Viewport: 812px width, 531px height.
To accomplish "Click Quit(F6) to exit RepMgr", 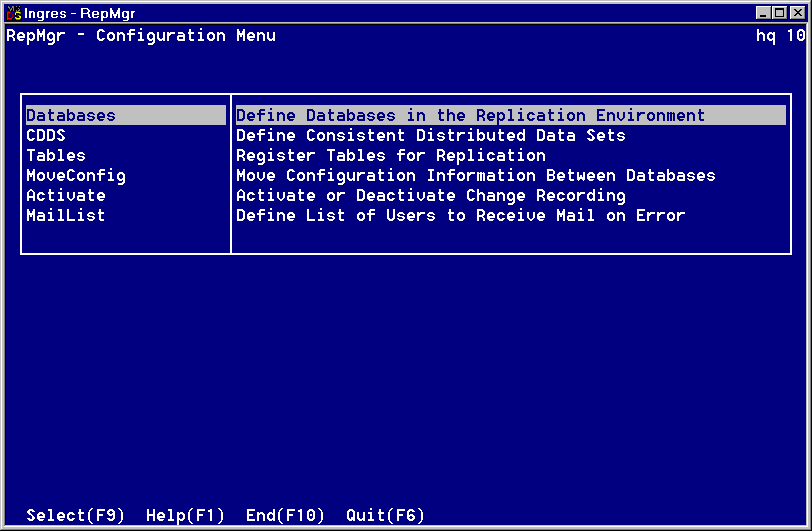I will [x=385, y=516].
